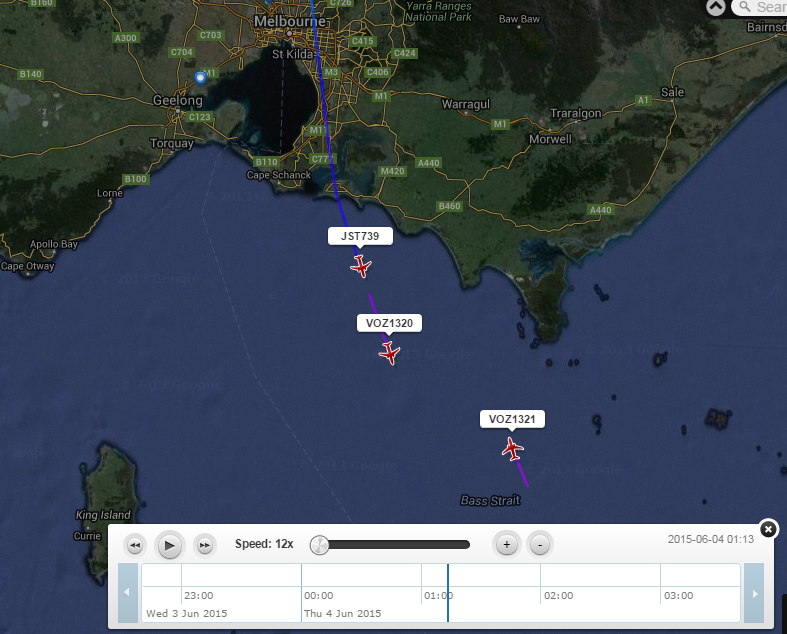787x634 pixels.
Task: Click the blue location marker near Geelong
Action: (x=201, y=77)
